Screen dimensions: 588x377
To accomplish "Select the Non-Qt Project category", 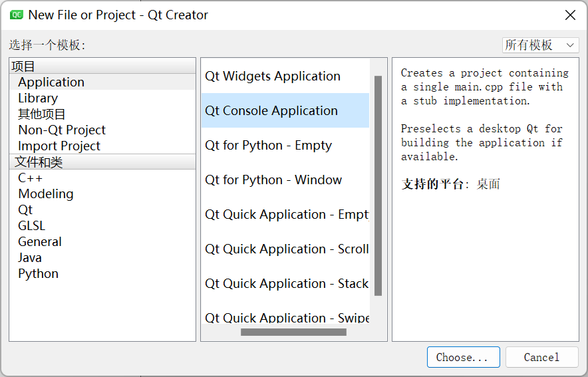I will (102, 130).
